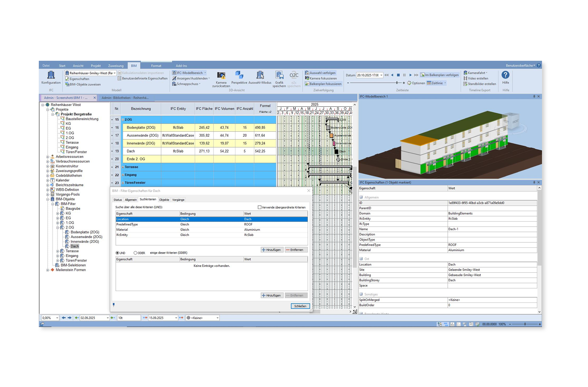Open the Zuweisung ribbon tab
The image size is (588, 387).
pyautogui.click(x=116, y=66)
